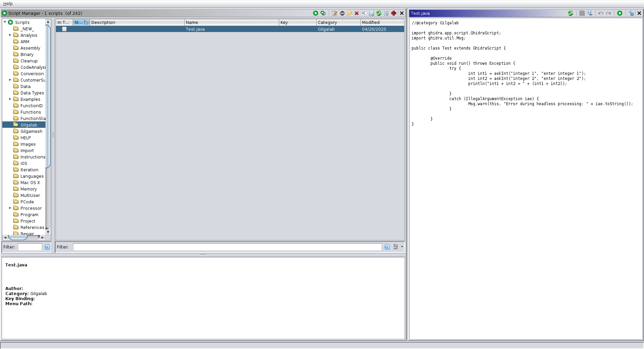Select the Memory folder

pos(28,189)
